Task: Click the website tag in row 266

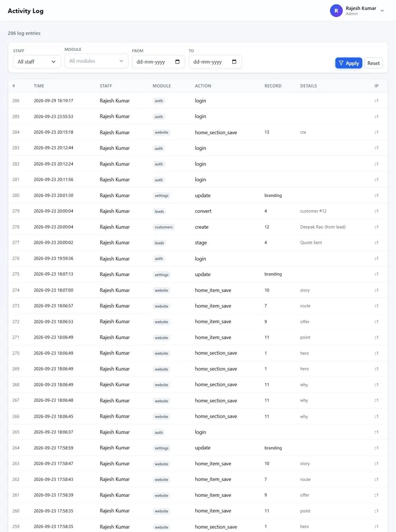Action: pyautogui.click(x=161, y=416)
